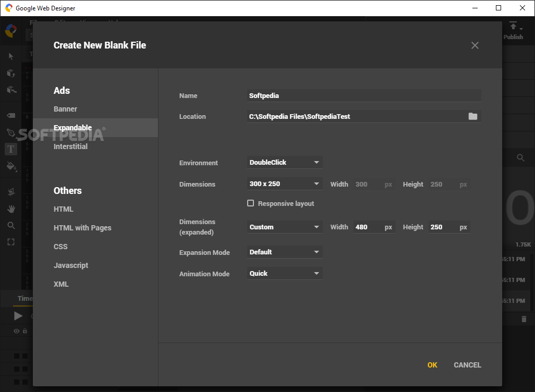Screen dimensions: 535x392
Task: Click the Name field containing Softpedia
Action: pyautogui.click(x=364, y=95)
